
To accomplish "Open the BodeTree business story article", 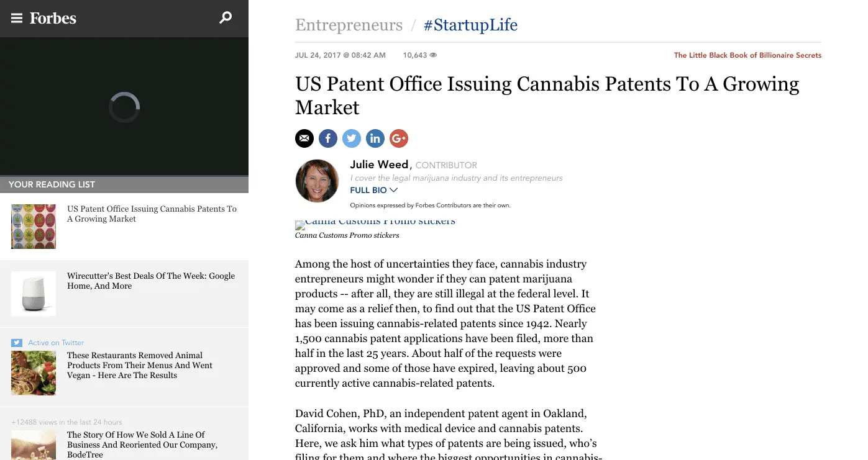I will click(x=142, y=444).
